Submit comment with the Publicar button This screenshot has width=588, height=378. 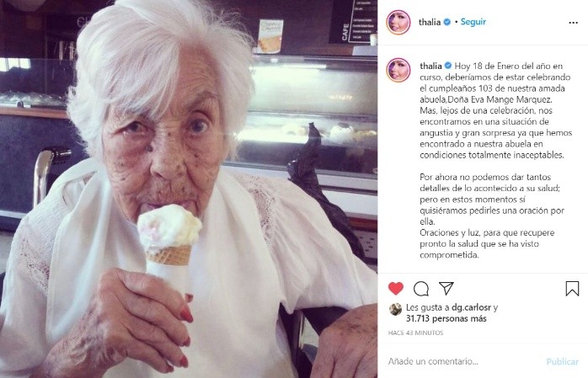tap(562, 361)
